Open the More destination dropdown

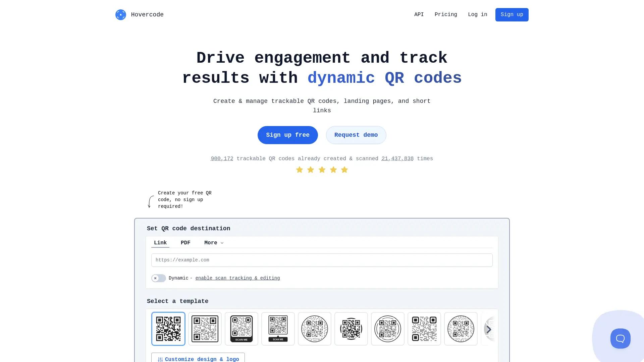(x=213, y=243)
